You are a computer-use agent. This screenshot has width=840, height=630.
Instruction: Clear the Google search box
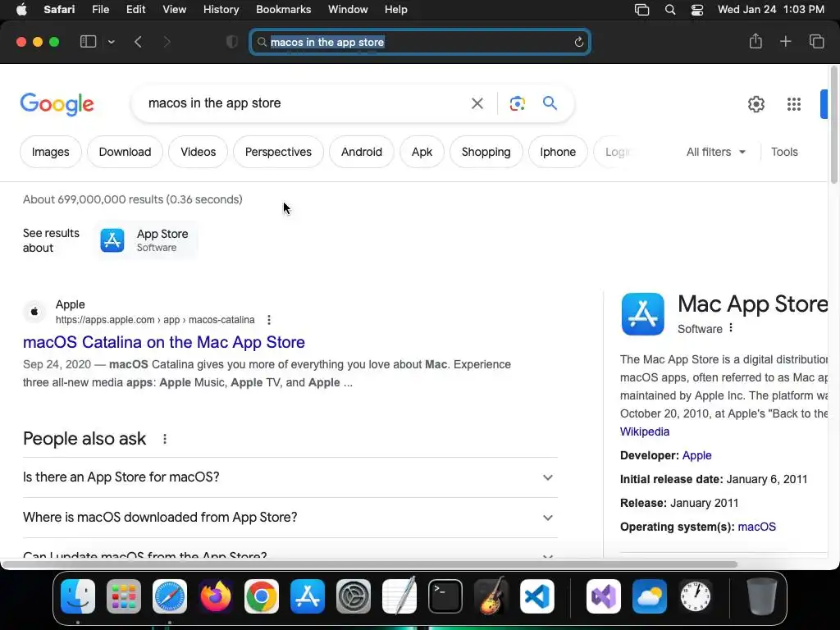pyautogui.click(x=477, y=103)
